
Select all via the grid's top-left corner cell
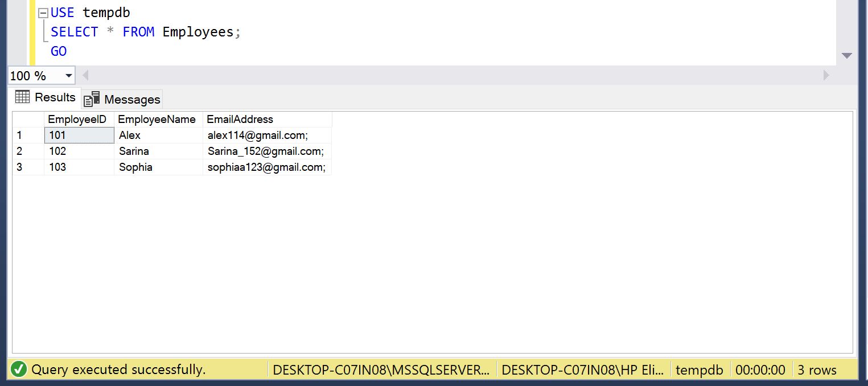tap(28, 120)
